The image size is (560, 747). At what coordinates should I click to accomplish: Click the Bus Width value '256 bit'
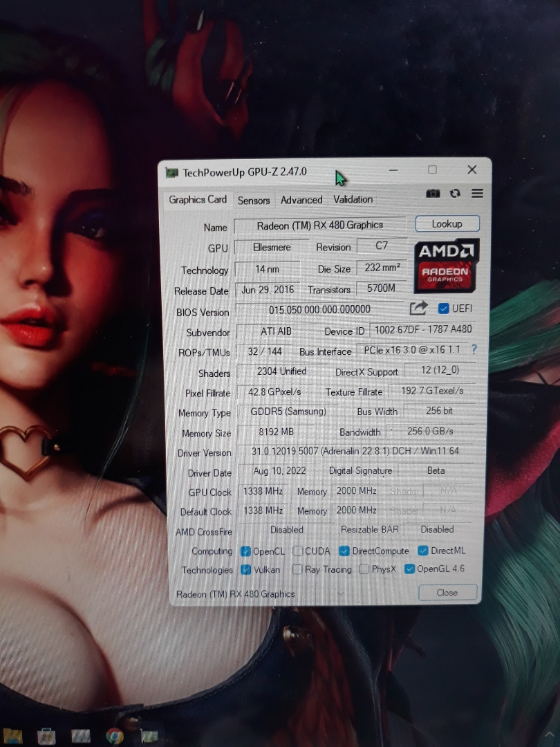[x=440, y=411]
